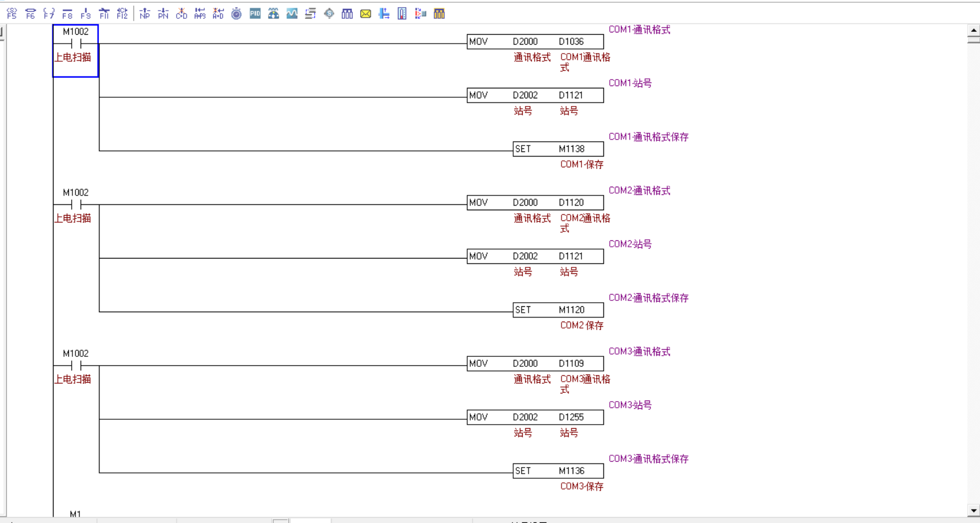The height and width of the screenshot is (523, 980).
Task: Click the F5 set-coil (S) toolbar icon
Action: point(12,14)
